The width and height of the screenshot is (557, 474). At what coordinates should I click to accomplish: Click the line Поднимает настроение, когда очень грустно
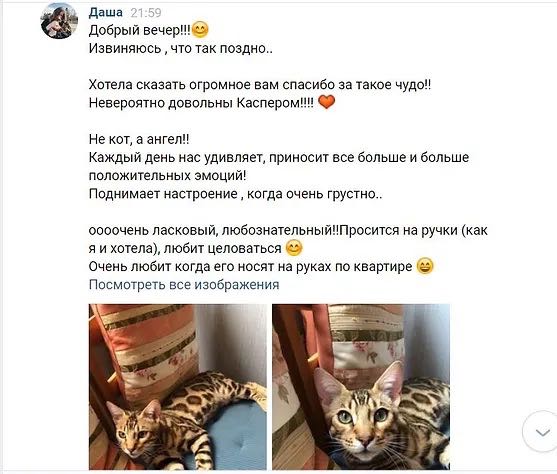pyautogui.click(x=236, y=194)
